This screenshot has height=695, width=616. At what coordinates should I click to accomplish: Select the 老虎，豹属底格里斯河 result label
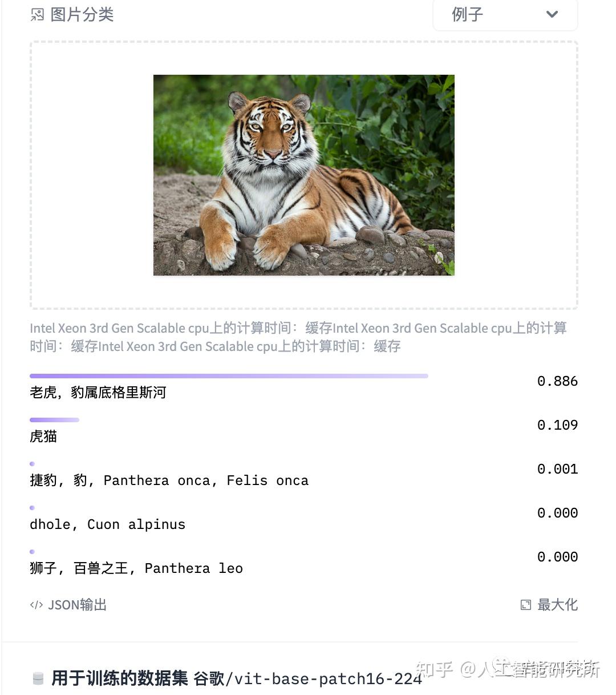click(x=98, y=393)
